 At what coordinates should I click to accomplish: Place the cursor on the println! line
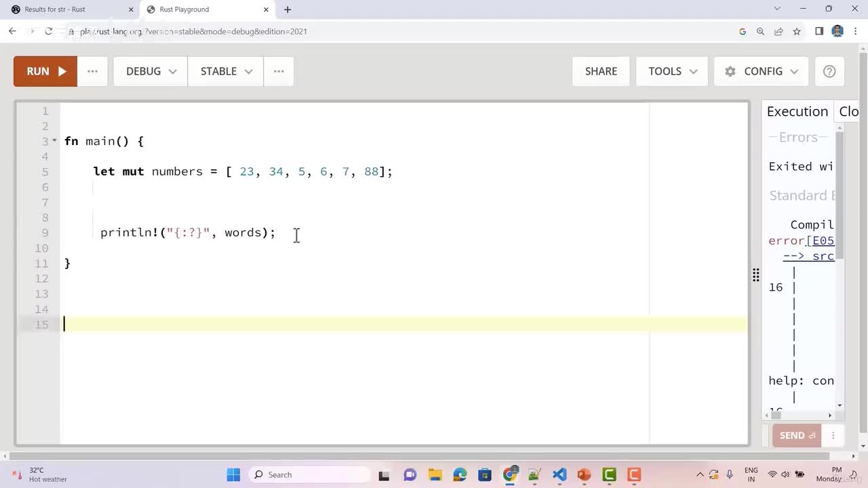pyautogui.click(x=188, y=232)
